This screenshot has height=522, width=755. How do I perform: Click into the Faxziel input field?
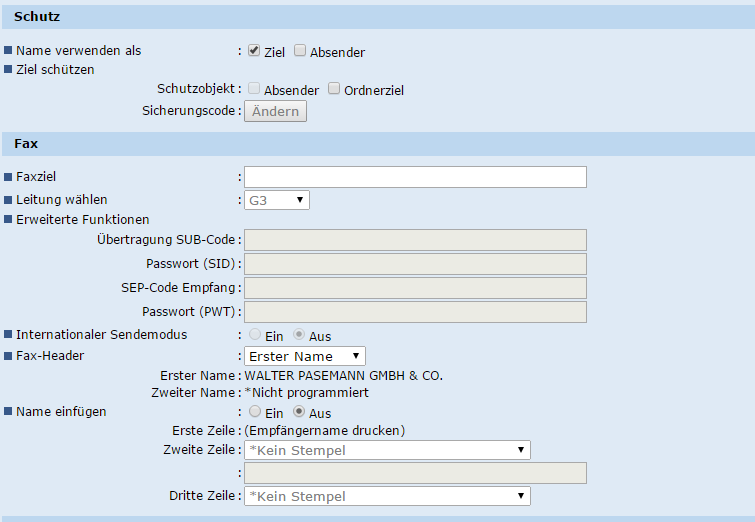click(415, 177)
